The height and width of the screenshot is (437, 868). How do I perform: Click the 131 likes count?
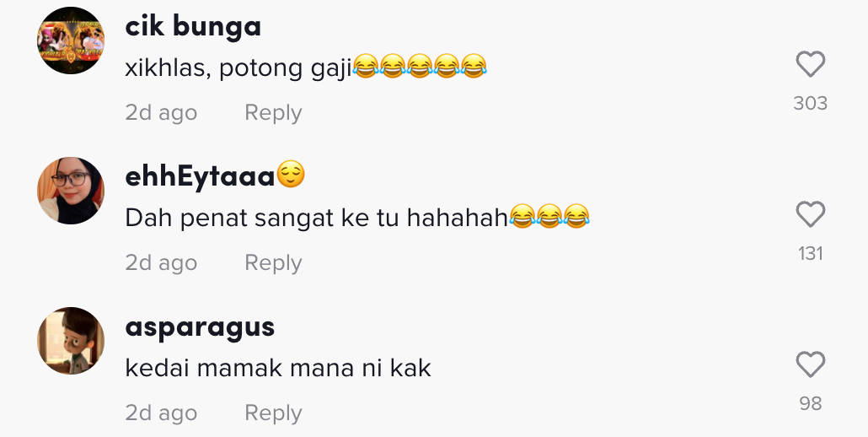810,253
